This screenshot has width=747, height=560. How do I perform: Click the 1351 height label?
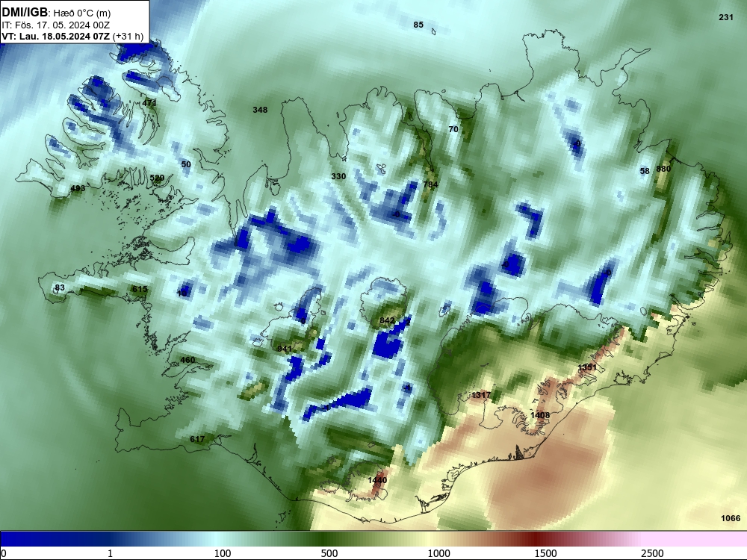click(x=587, y=367)
